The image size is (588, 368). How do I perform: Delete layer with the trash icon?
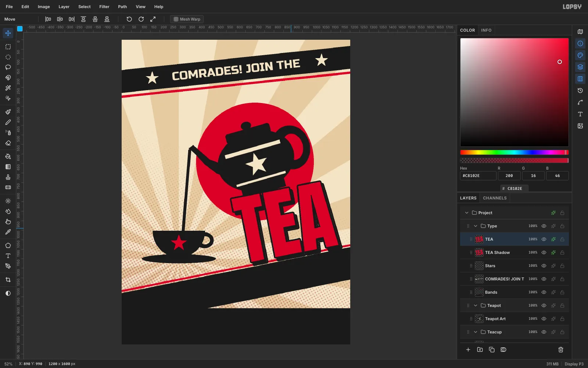pos(561,350)
